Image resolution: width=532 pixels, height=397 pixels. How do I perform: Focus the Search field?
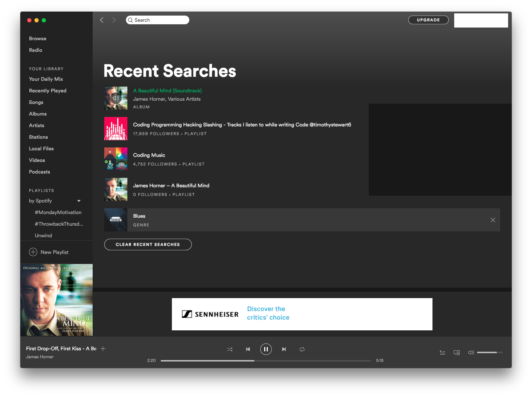coord(157,20)
